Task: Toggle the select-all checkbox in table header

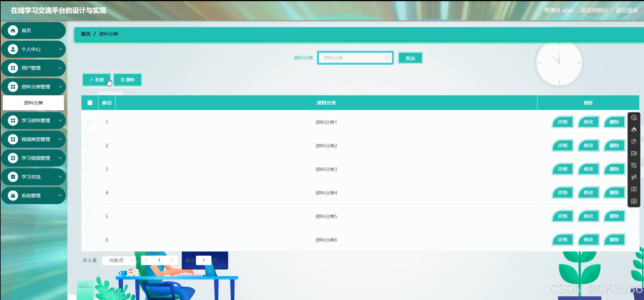Action: click(90, 103)
